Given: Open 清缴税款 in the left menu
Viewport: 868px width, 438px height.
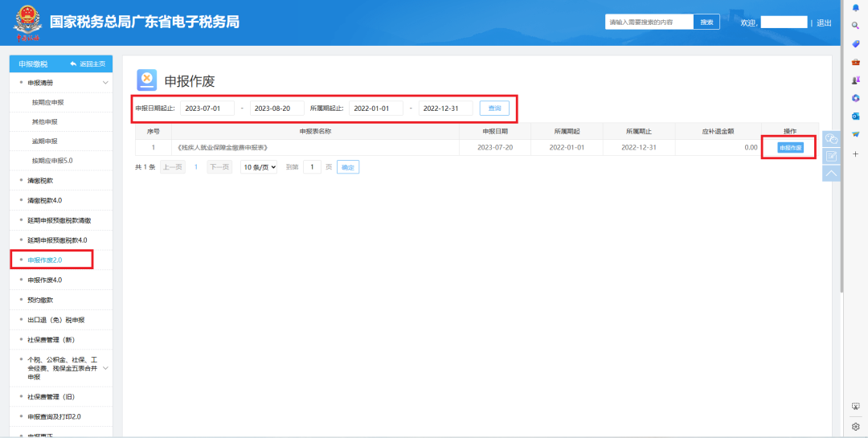Looking at the screenshot, I should click(40, 181).
